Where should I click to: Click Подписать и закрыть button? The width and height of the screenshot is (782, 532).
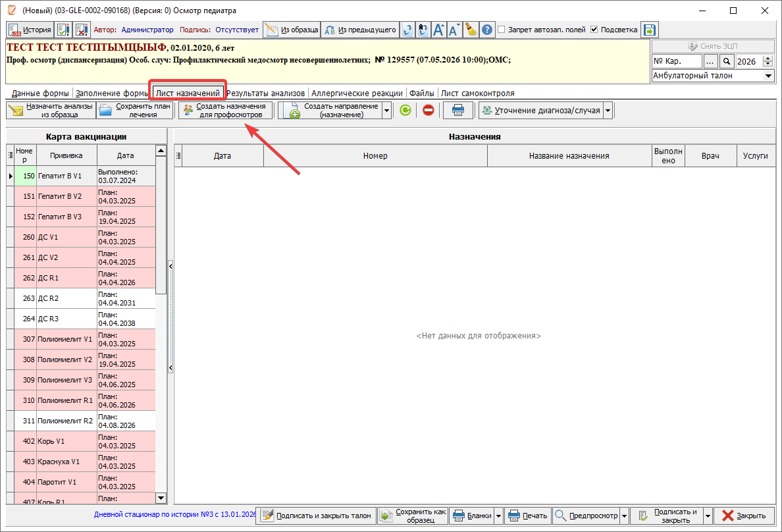[667, 516]
